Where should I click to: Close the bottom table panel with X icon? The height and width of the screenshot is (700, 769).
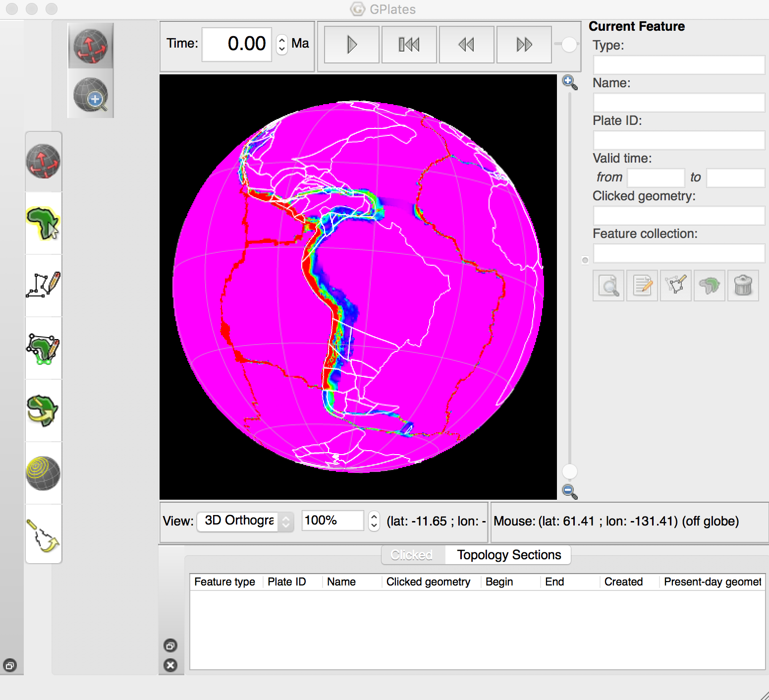point(170,665)
